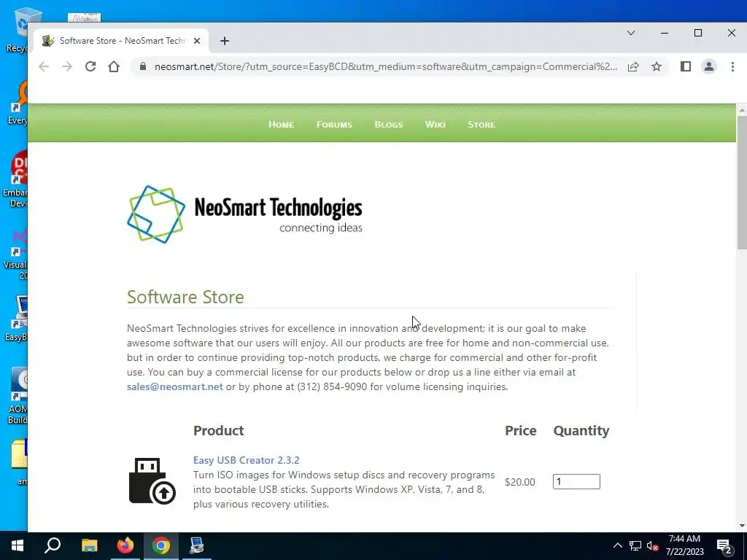Open the network status tray icon
This screenshot has width=747, height=560.
tap(635, 545)
